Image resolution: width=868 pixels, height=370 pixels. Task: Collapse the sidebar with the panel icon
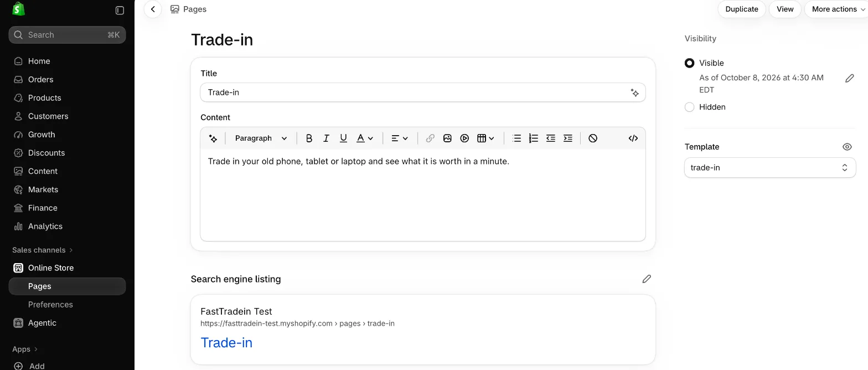[x=120, y=10]
